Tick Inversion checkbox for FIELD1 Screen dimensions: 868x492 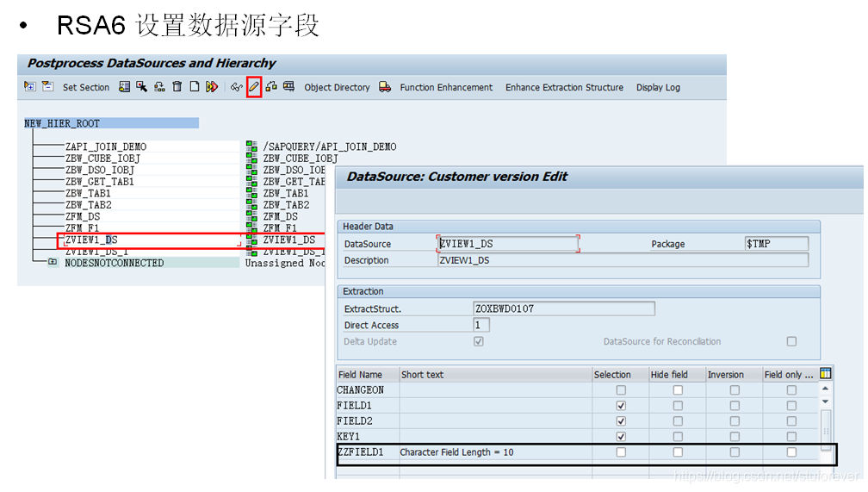pos(735,406)
